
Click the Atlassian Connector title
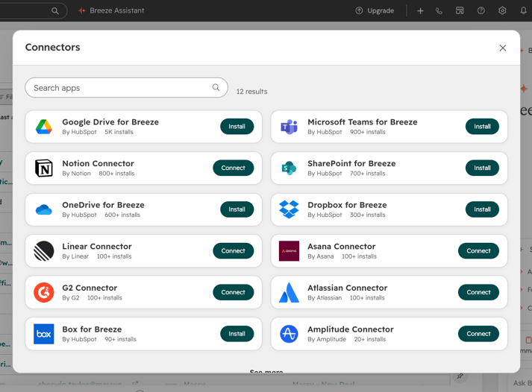coord(348,288)
